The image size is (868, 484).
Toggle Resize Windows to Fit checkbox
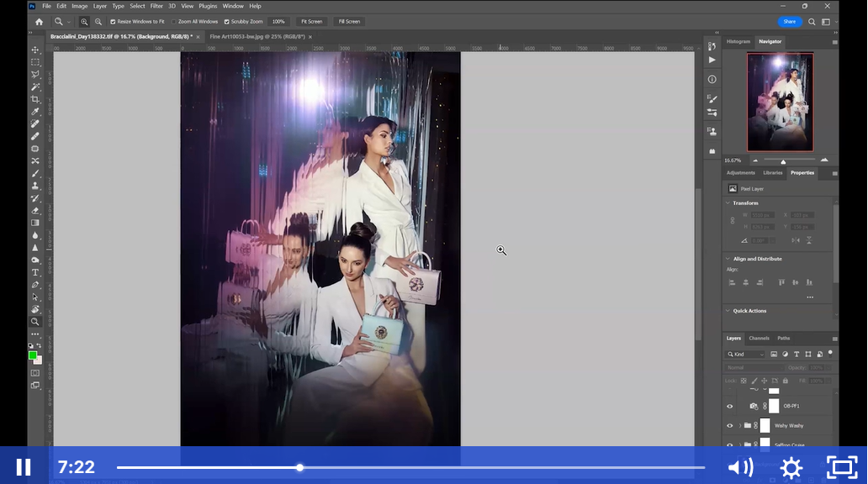(114, 22)
